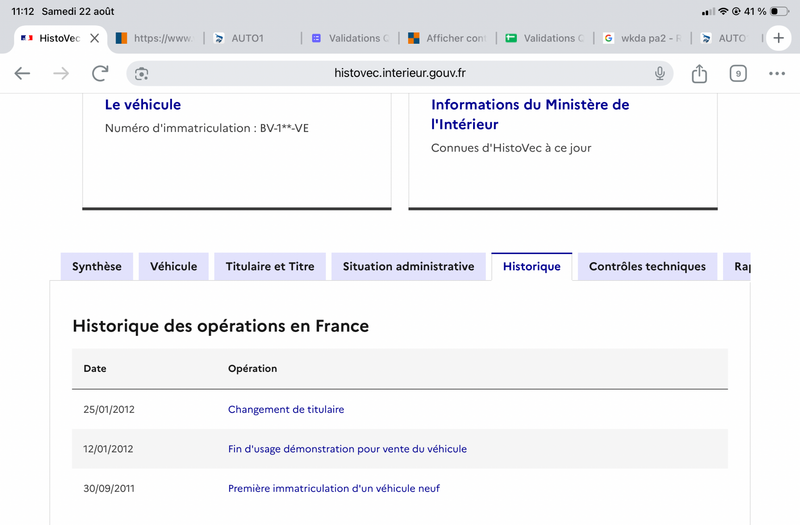Open the share sheet

699,73
